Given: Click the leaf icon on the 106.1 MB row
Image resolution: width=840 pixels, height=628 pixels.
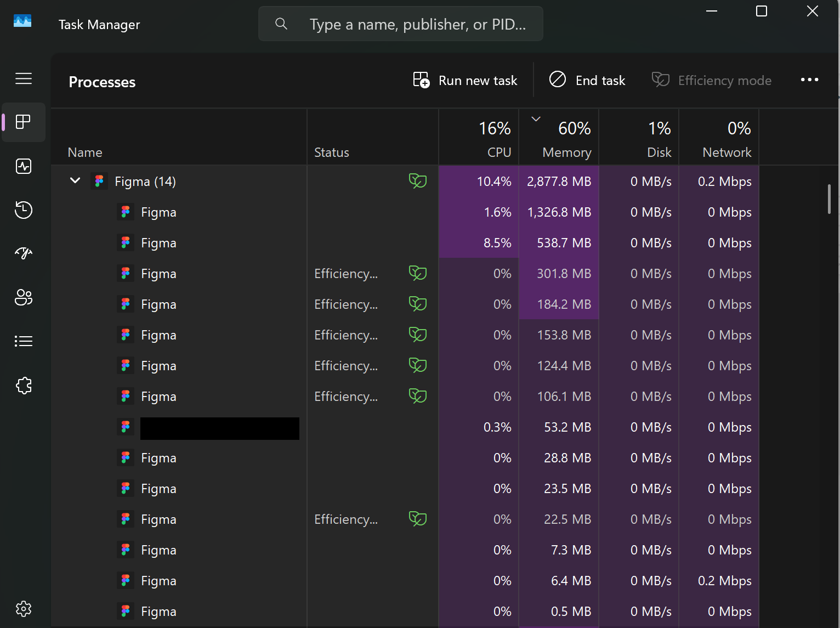Looking at the screenshot, I should coord(418,395).
